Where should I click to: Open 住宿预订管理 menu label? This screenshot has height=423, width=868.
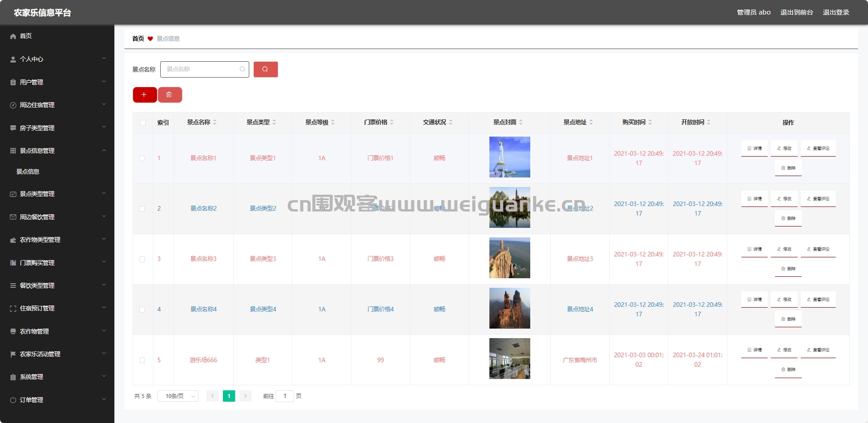coord(37,308)
